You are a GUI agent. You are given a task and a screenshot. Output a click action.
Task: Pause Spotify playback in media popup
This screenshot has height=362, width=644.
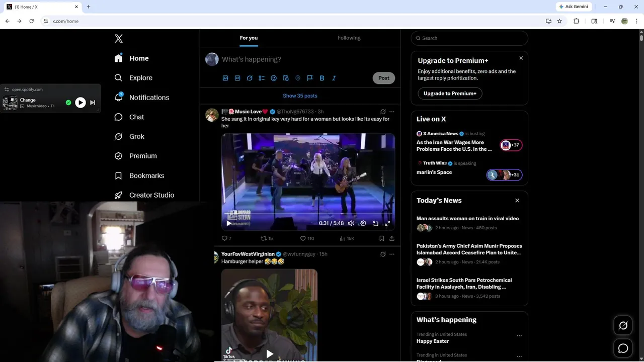(80, 103)
